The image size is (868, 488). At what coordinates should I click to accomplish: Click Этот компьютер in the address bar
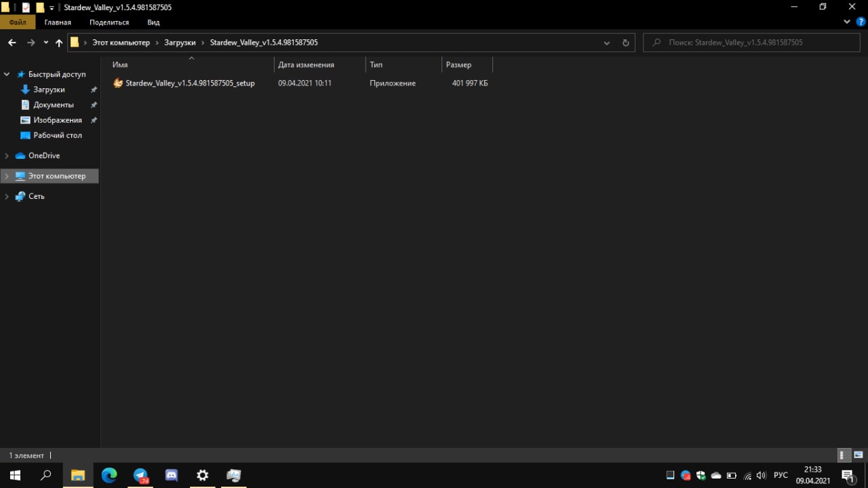(121, 43)
